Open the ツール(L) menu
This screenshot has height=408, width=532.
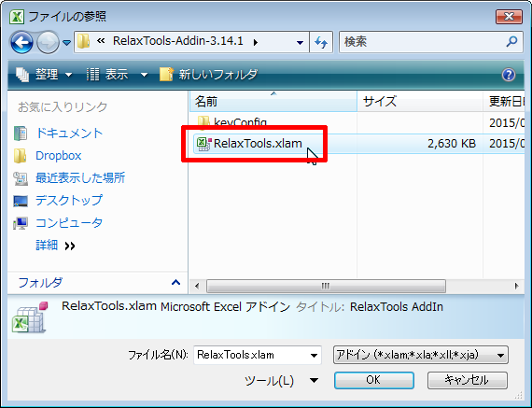tap(281, 381)
